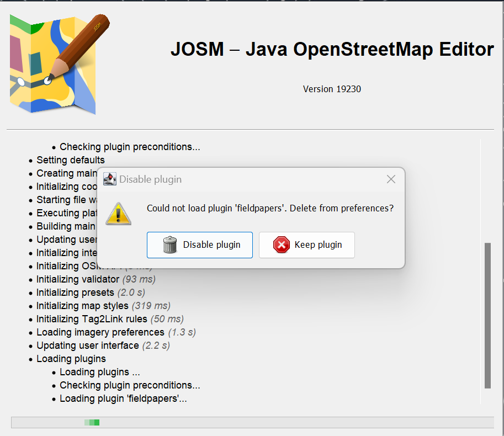Close the Disable plugin dialog
504x436 pixels.
391,179
